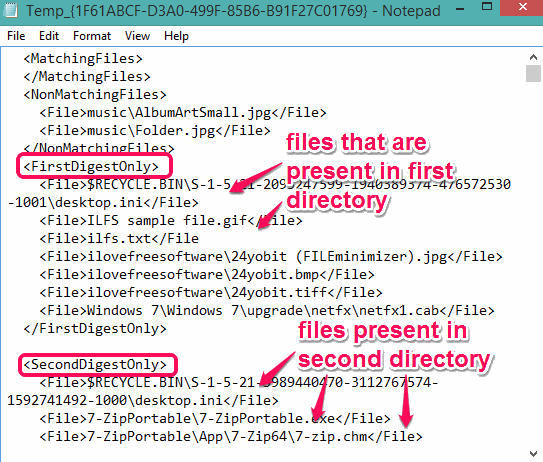Click the vertical scrollbar thumb
This screenshot has width=543, height=462.
(x=533, y=73)
